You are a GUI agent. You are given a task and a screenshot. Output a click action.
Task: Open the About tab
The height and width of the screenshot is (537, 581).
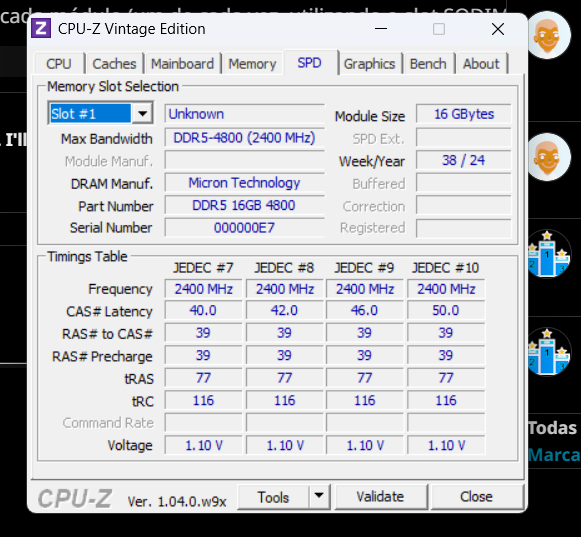coord(481,64)
